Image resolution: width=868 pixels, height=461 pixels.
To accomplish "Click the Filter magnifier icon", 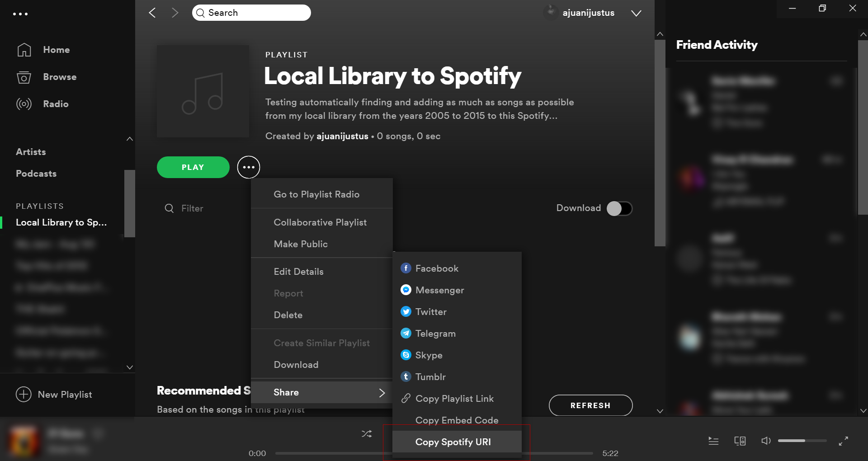I will [169, 208].
